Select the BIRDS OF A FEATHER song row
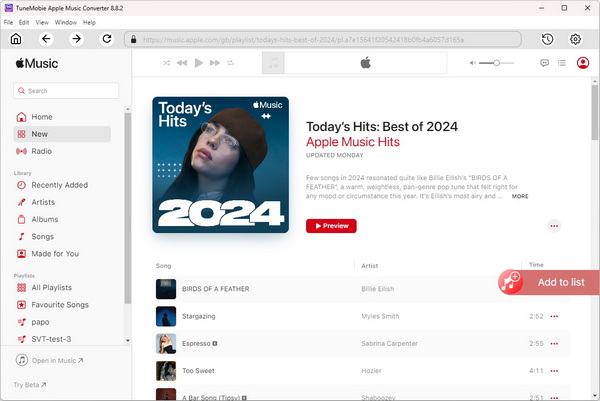600x401 pixels. coord(362,289)
